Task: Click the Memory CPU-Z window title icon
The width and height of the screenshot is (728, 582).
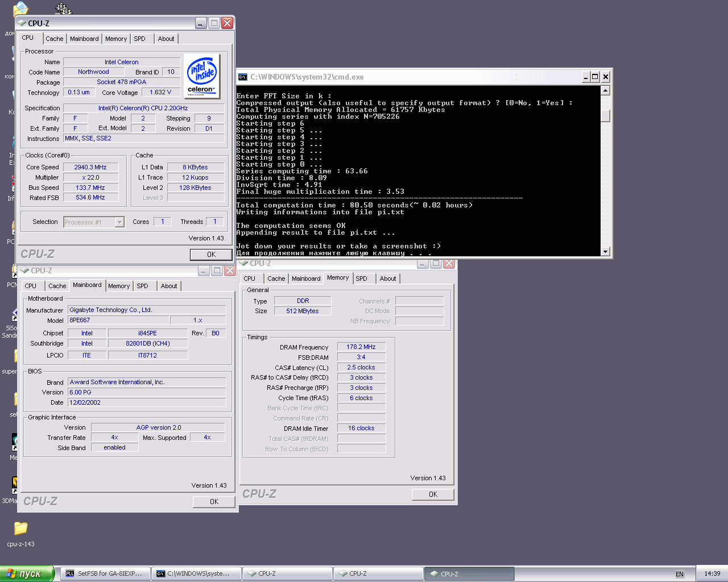Action: (x=243, y=263)
